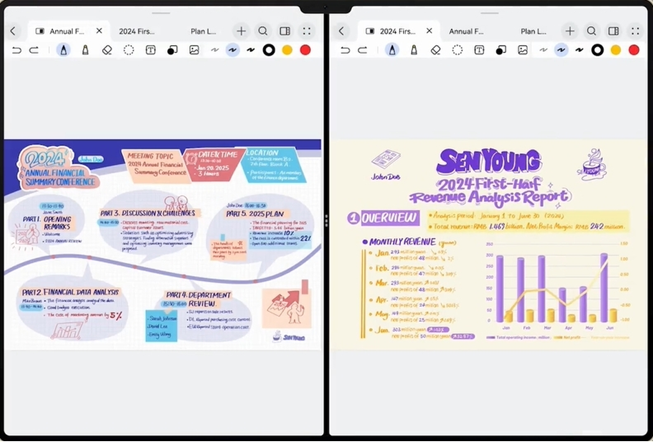Select the Text box tool in left pane

point(150,50)
